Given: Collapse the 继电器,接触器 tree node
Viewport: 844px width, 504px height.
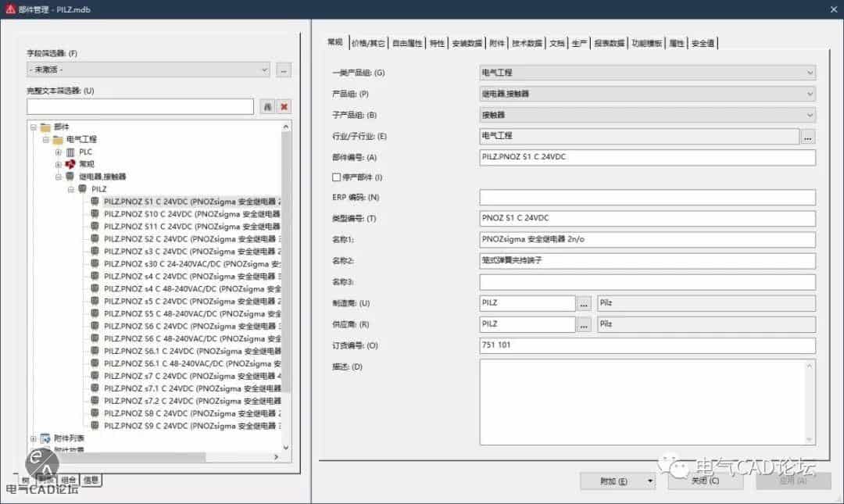Looking at the screenshot, I should click(x=58, y=177).
